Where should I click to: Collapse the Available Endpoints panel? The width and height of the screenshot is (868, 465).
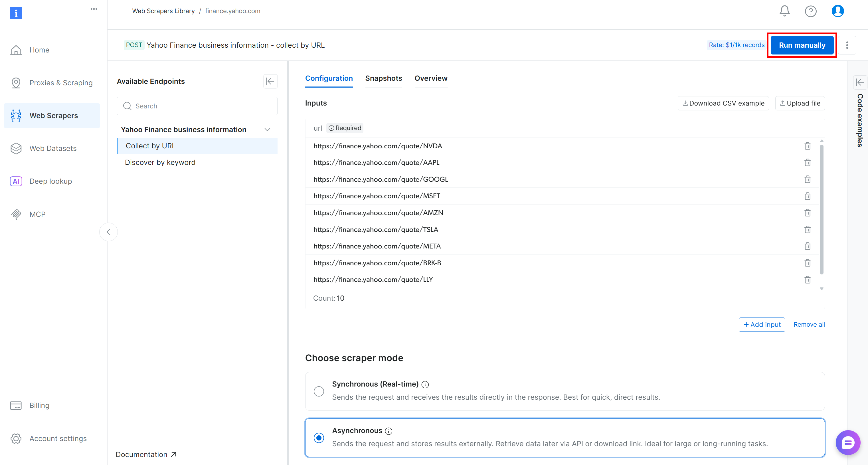point(270,81)
